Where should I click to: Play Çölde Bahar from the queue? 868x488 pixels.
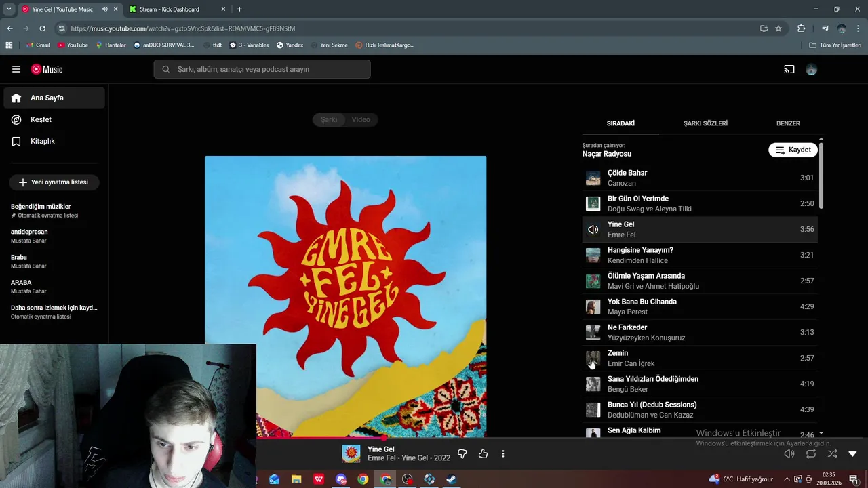(x=700, y=178)
